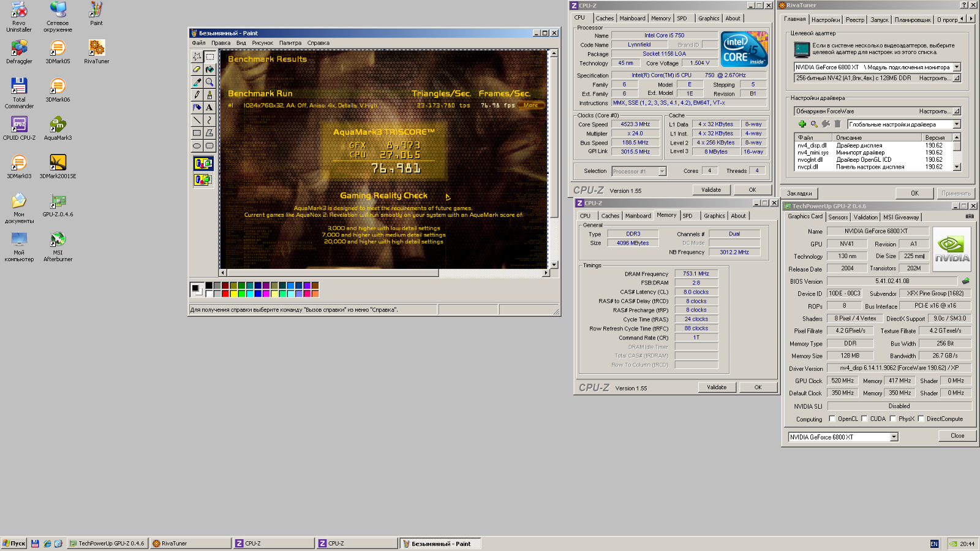Open the Палитра menu in Paint
This screenshot has height=551, width=980.
[x=290, y=43]
